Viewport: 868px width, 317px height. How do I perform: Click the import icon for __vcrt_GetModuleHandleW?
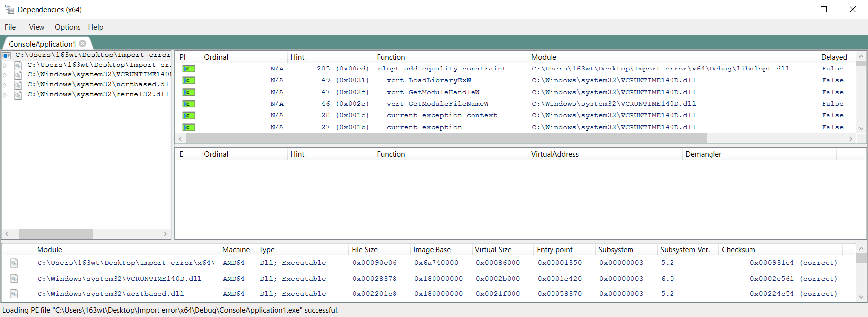(x=189, y=92)
